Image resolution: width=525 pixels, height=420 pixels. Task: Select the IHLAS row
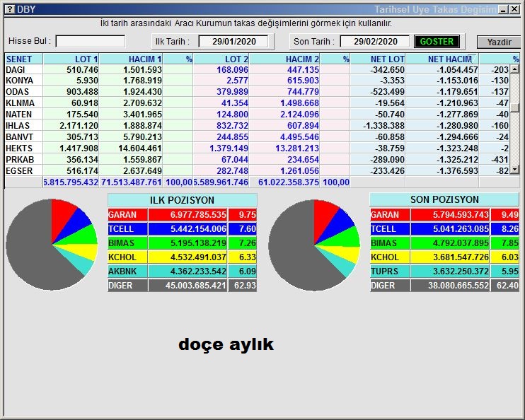pos(257,126)
